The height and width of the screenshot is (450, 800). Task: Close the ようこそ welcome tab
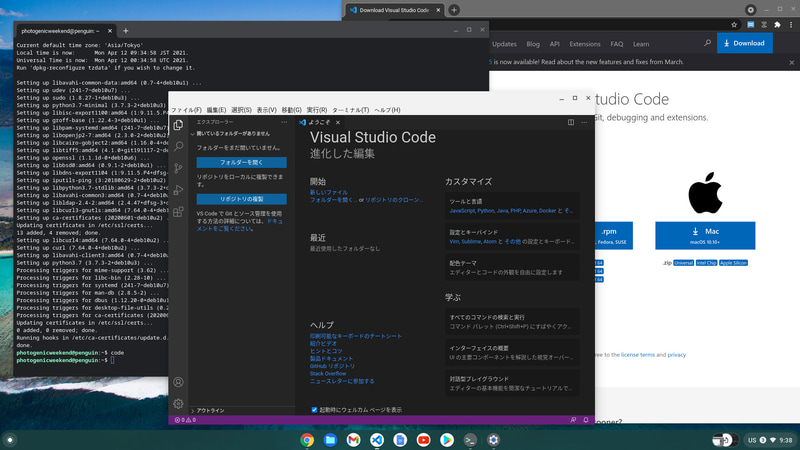[338, 122]
